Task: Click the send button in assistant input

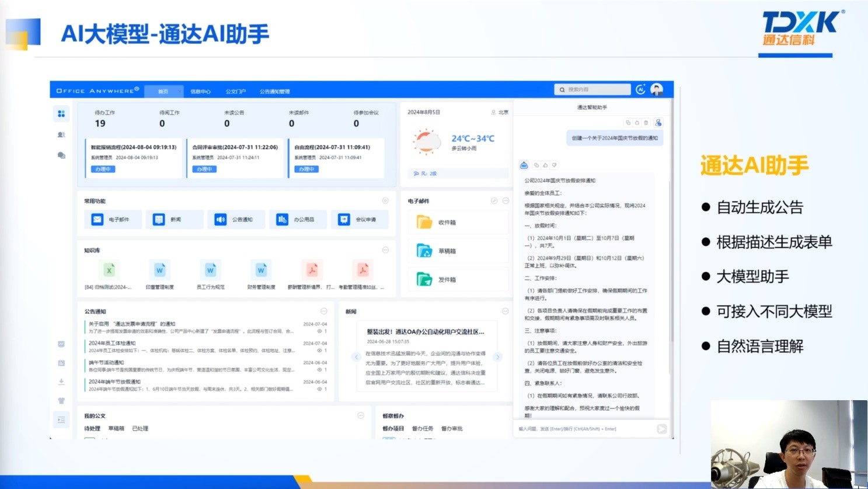Action: [661, 429]
